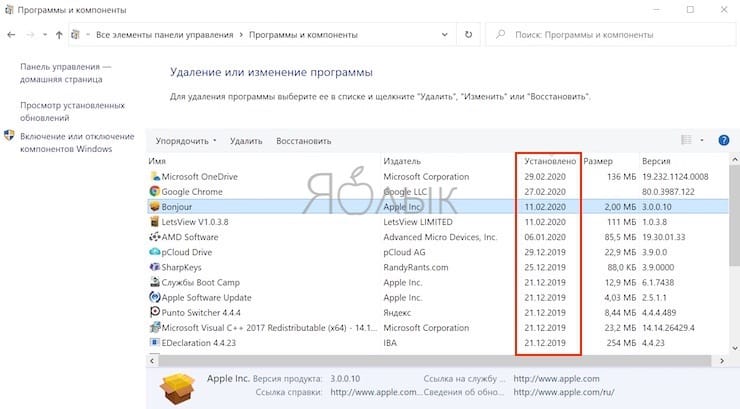The width and height of the screenshot is (740, 409).
Task: Open the recent locations dropdown arrow
Action: (x=44, y=34)
